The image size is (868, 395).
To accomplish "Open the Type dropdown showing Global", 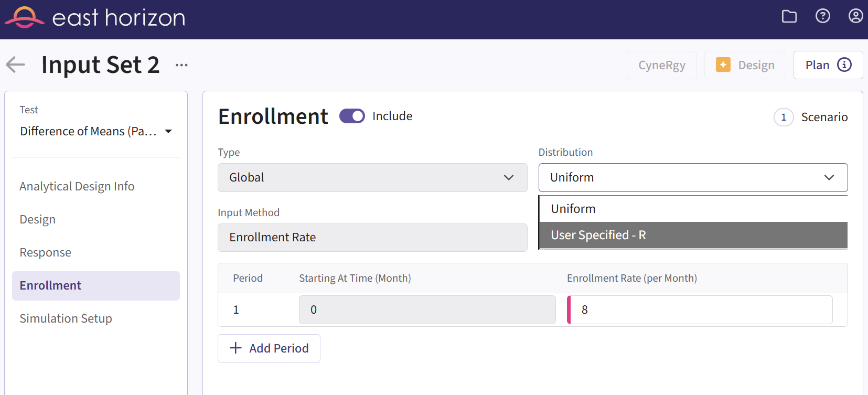I will point(372,177).
